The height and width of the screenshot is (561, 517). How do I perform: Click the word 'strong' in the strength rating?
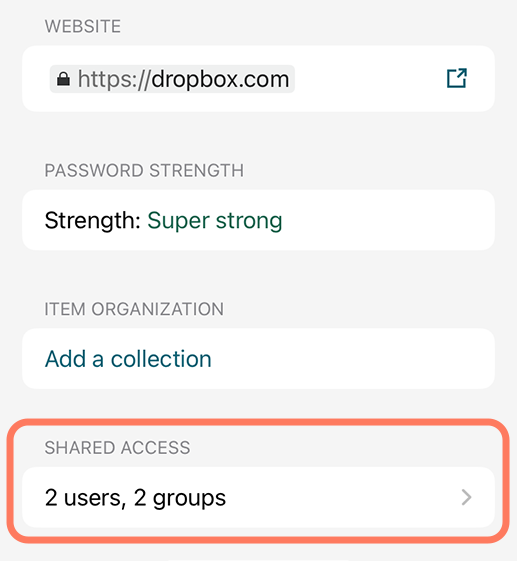[x=249, y=221]
